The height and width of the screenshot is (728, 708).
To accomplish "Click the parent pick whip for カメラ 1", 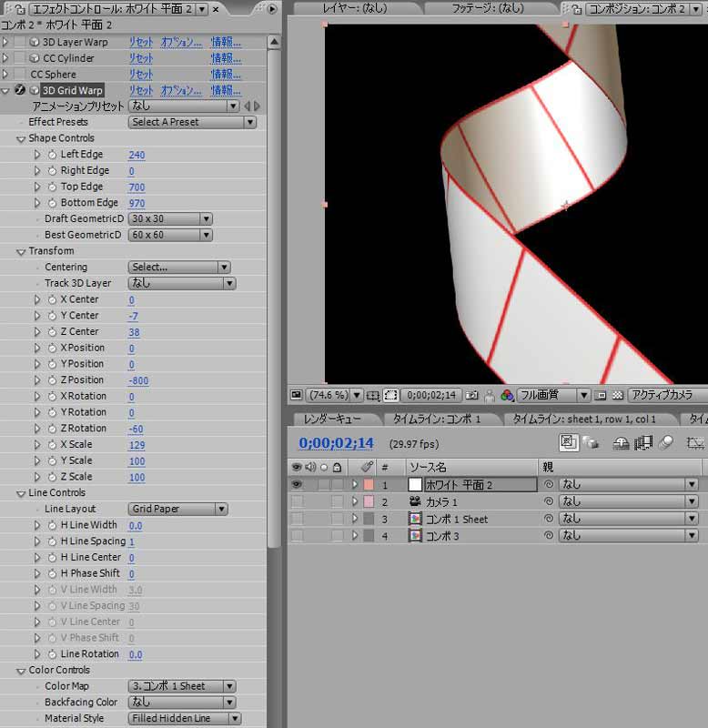I will (x=549, y=501).
